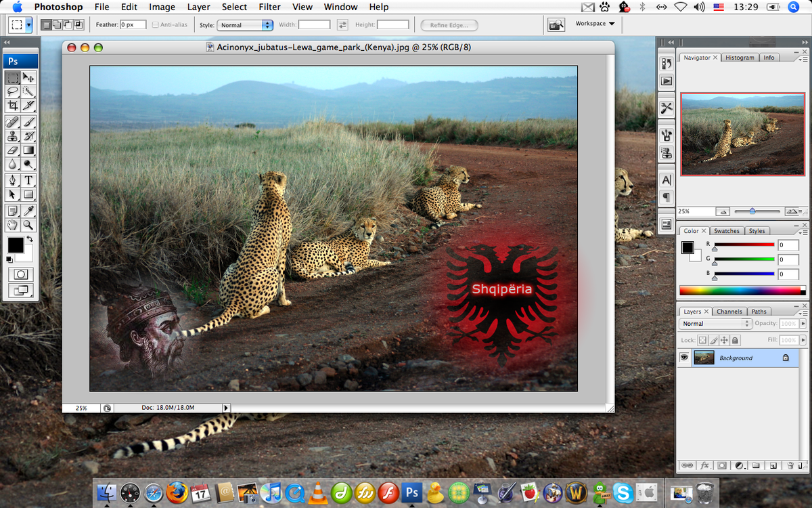The image size is (812, 508).
Task: Choose Subtract from selection mode
Action: point(67,24)
